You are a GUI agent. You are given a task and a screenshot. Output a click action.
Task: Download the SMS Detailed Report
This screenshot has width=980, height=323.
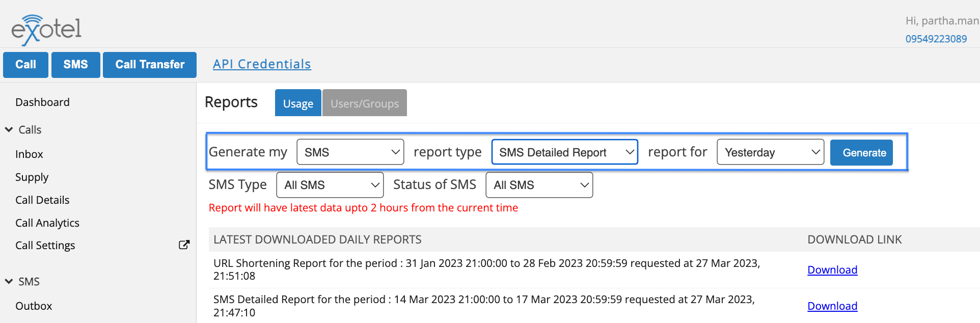pyautogui.click(x=832, y=306)
